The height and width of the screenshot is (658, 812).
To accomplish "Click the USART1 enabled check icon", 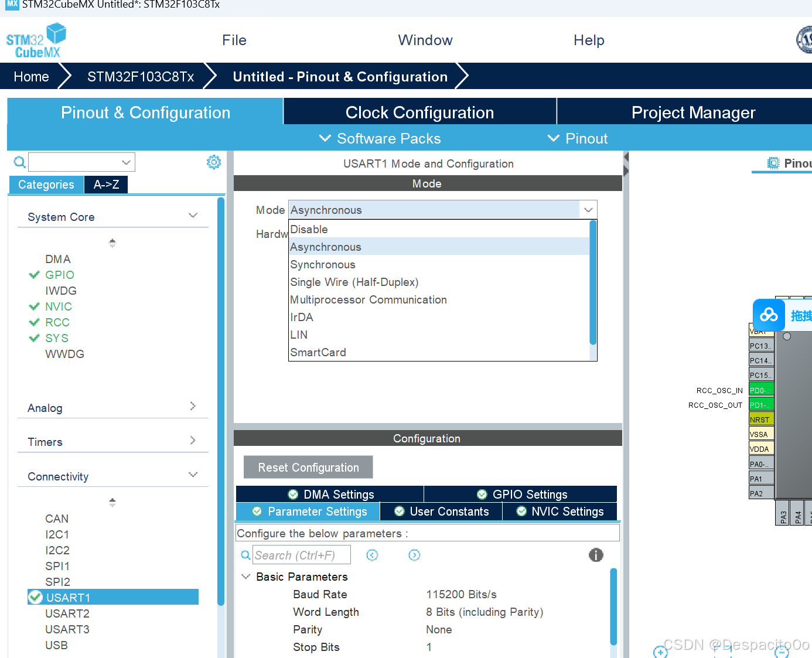I will (35, 597).
